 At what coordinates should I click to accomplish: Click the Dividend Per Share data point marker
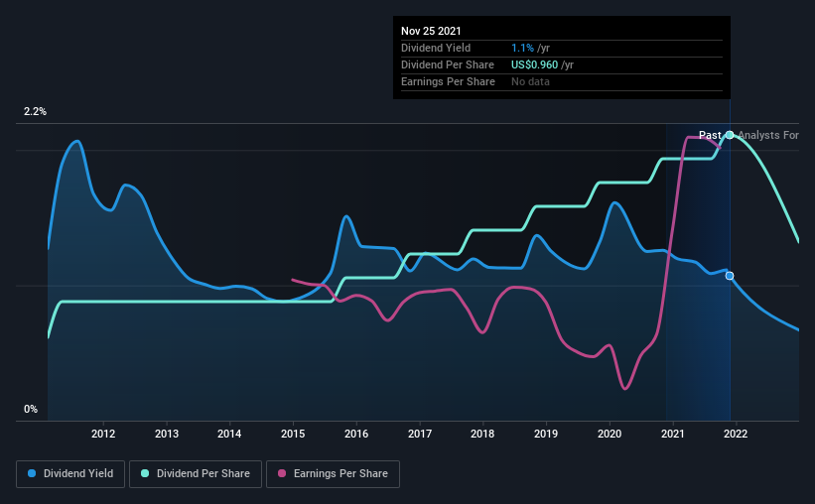[x=730, y=135]
